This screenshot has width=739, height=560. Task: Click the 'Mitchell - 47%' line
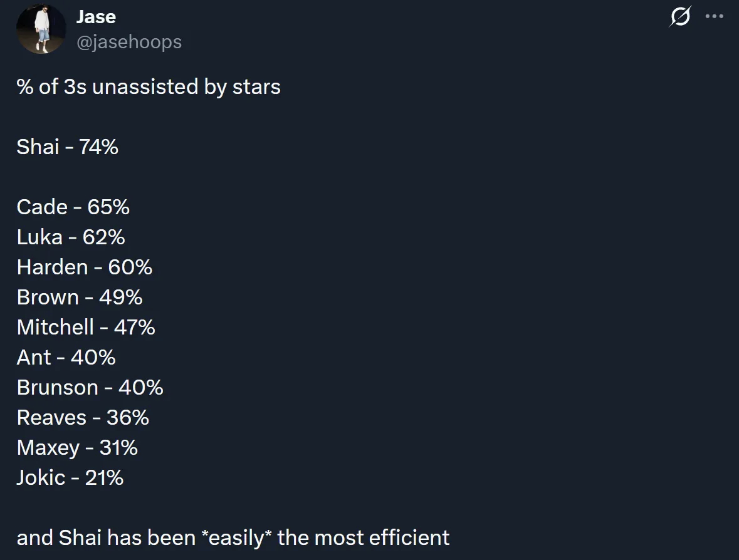[x=86, y=327]
